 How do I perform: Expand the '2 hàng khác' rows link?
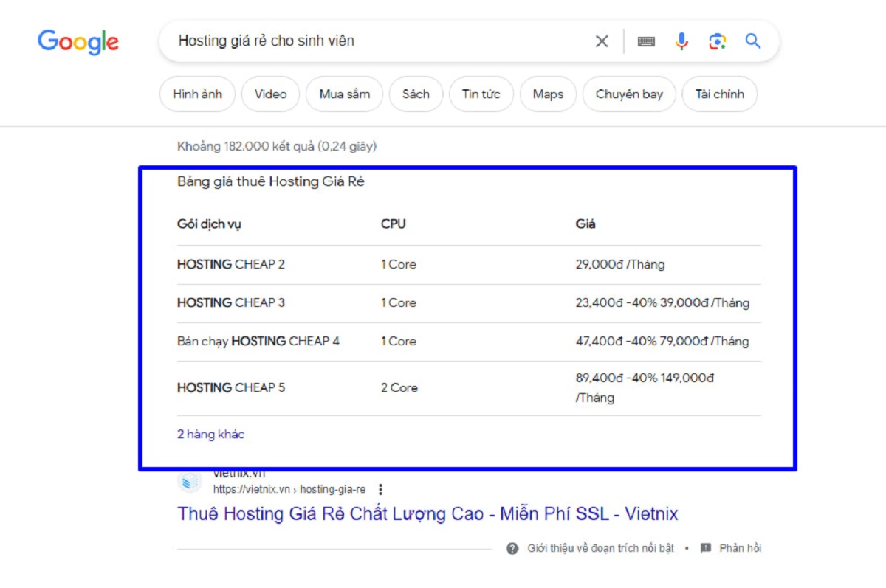tap(210, 435)
